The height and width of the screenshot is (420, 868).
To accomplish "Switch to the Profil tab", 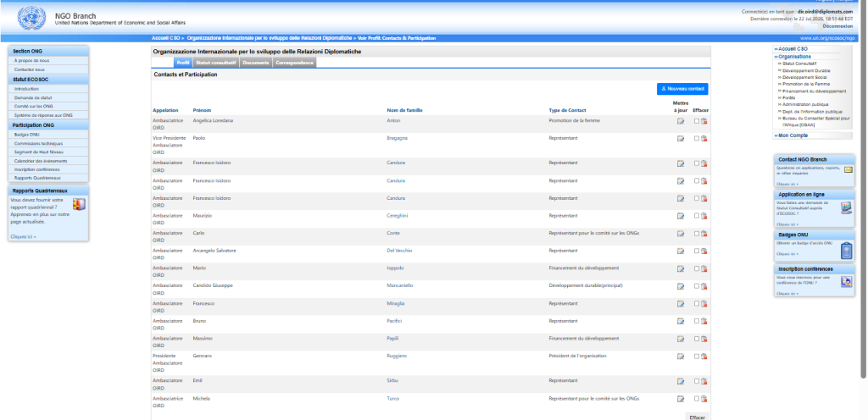I will (x=183, y=63).
